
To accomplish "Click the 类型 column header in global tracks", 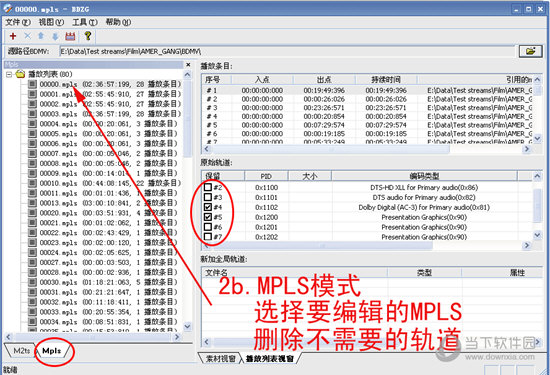I will pyautogui.click(x=424, y=273).
